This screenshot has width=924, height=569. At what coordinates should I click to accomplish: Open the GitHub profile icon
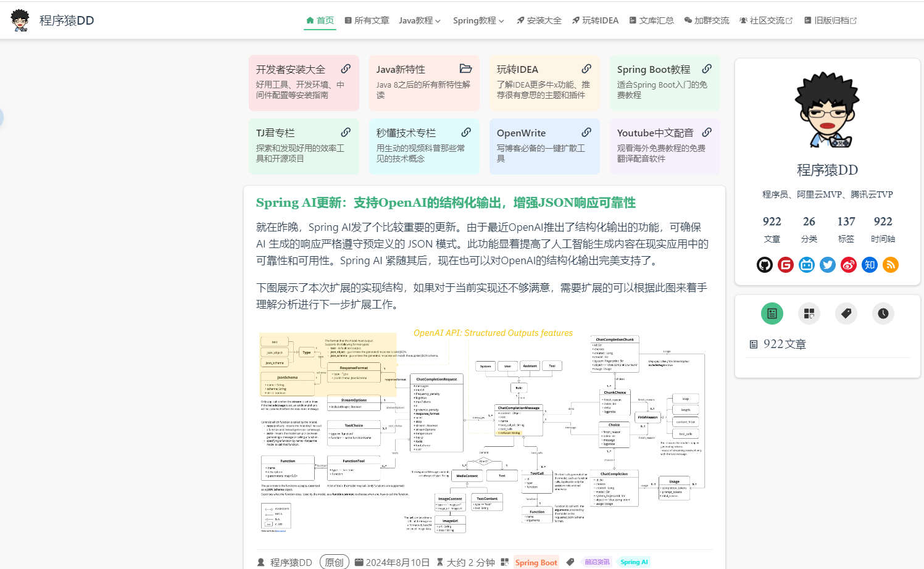coord(765,265)
